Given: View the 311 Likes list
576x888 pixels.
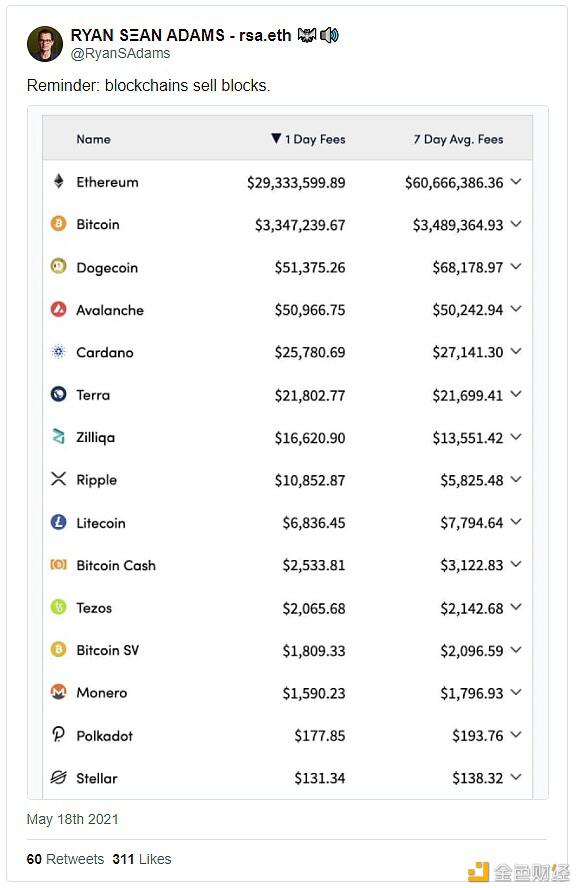Looking at the screenshot, I should 142,859.
